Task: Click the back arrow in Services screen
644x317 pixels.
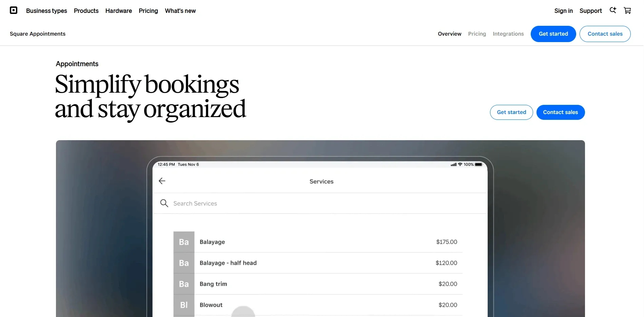Action: pos(162,181)
